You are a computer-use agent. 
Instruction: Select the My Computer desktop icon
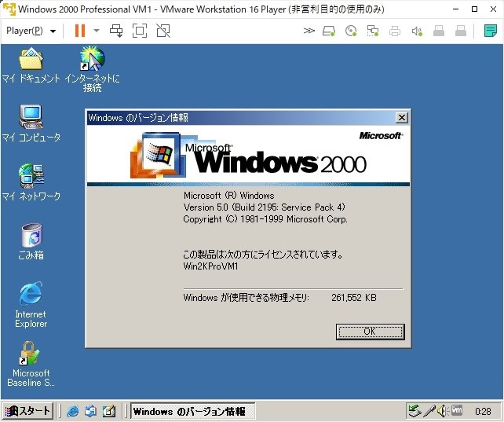(x=31, y=123)
